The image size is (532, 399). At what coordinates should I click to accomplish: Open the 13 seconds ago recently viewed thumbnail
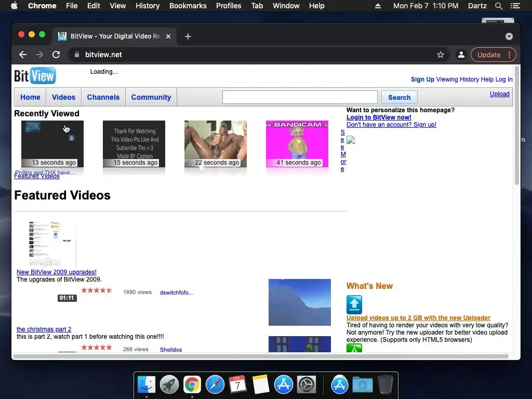point(52,144)
